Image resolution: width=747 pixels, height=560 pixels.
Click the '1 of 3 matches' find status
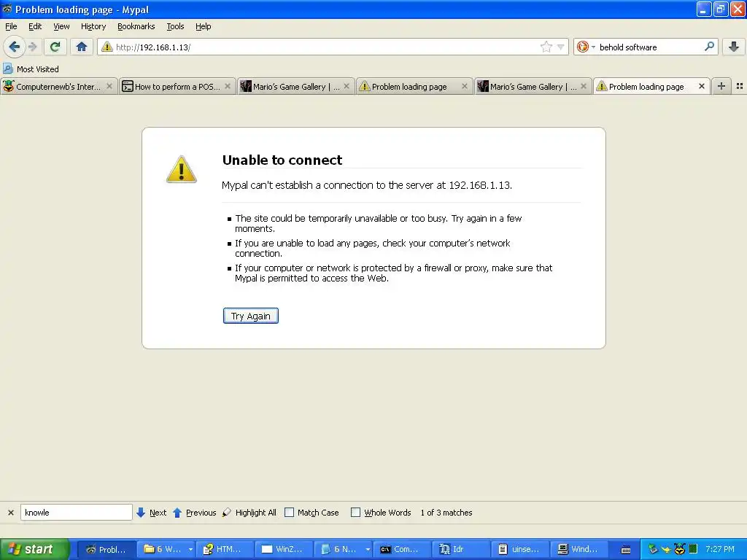tap(446, 513)
